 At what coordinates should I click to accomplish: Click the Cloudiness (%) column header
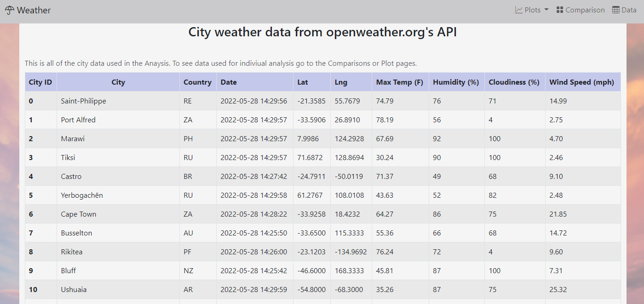pyautogui.click(x=515, y=82)
